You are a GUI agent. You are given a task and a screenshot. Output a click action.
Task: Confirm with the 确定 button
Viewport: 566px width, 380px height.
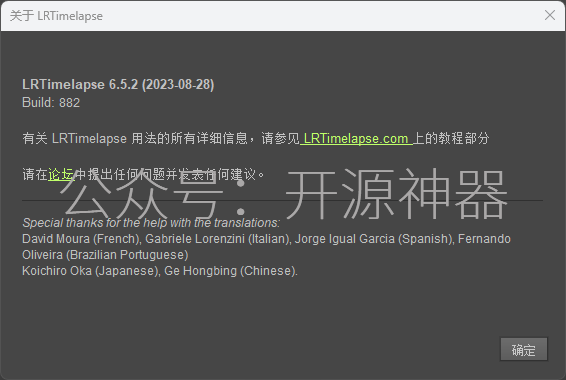pos(523,349)
